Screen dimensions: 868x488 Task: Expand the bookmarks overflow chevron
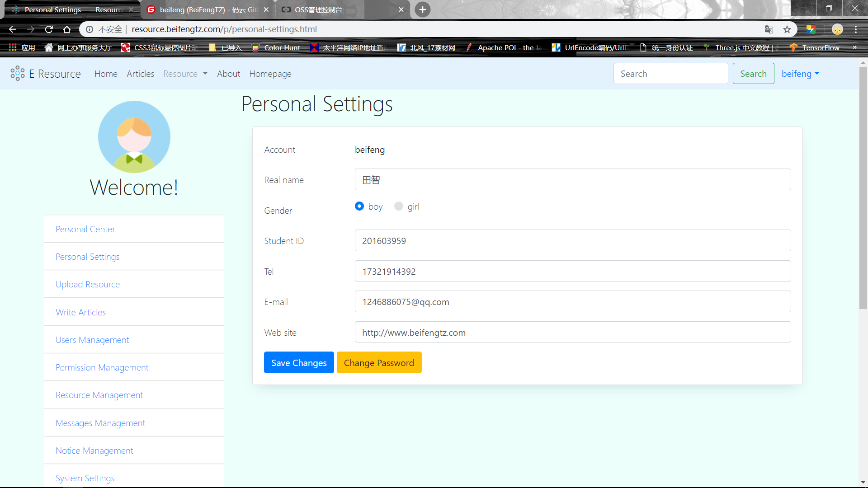[854, 47]
